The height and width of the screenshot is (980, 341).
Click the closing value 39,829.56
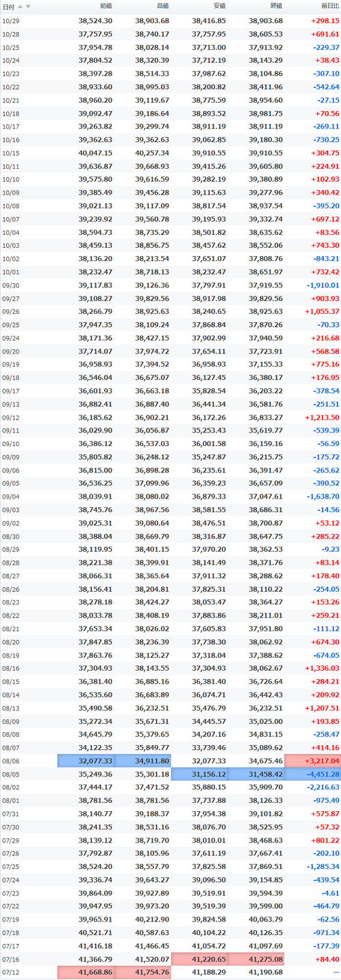click(x=265, y=300)
